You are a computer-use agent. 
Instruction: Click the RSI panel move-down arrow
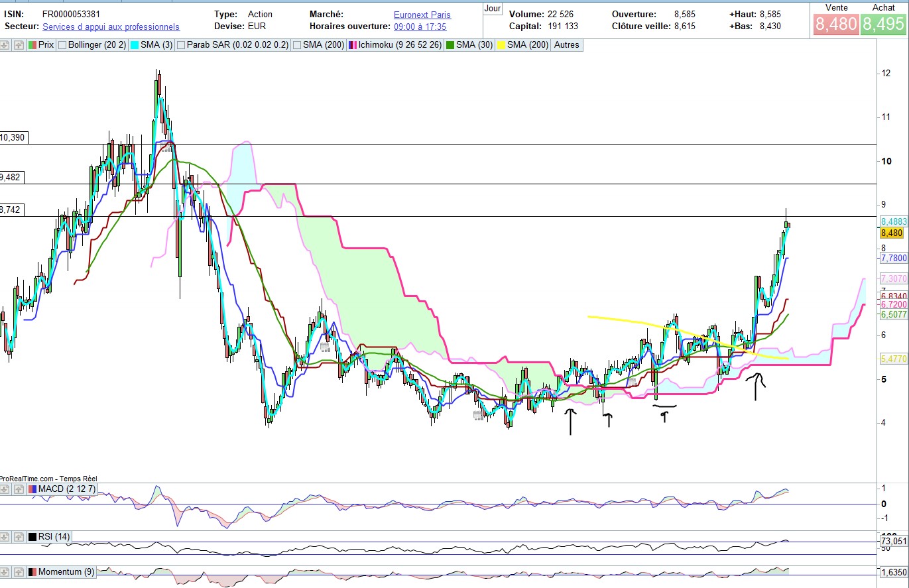[5, 536]
